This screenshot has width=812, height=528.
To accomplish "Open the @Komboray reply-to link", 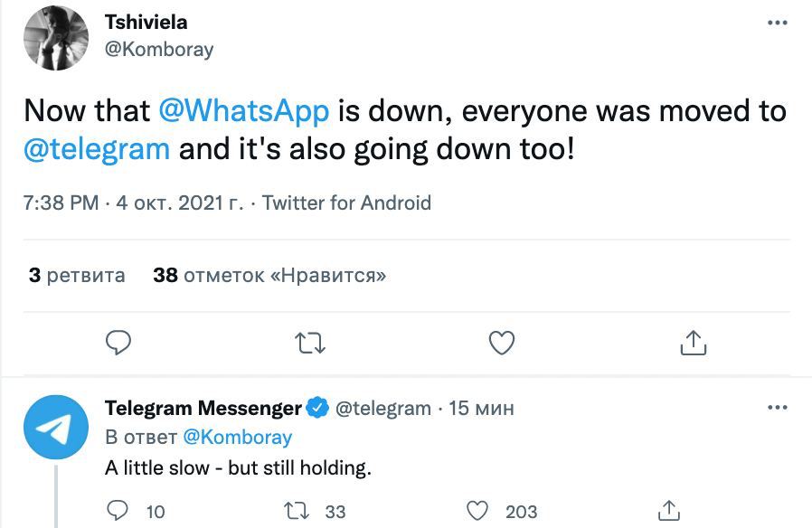I will tap(238, 438).
